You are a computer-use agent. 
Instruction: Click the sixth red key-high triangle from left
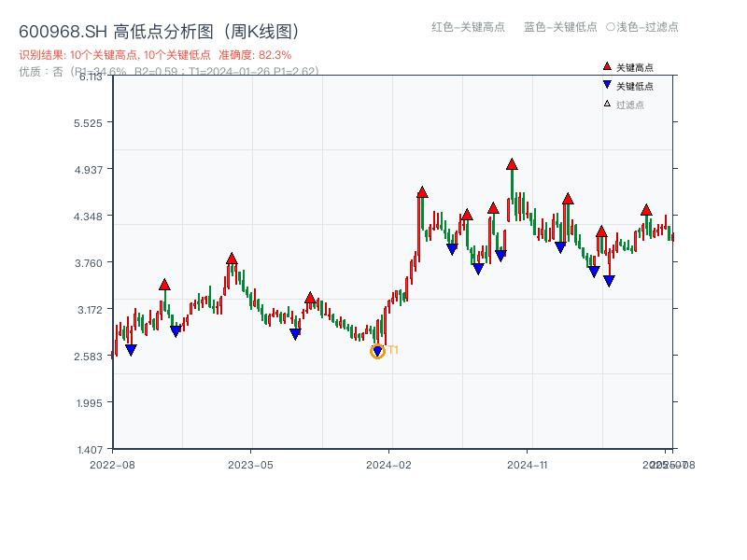click(493, 208)
